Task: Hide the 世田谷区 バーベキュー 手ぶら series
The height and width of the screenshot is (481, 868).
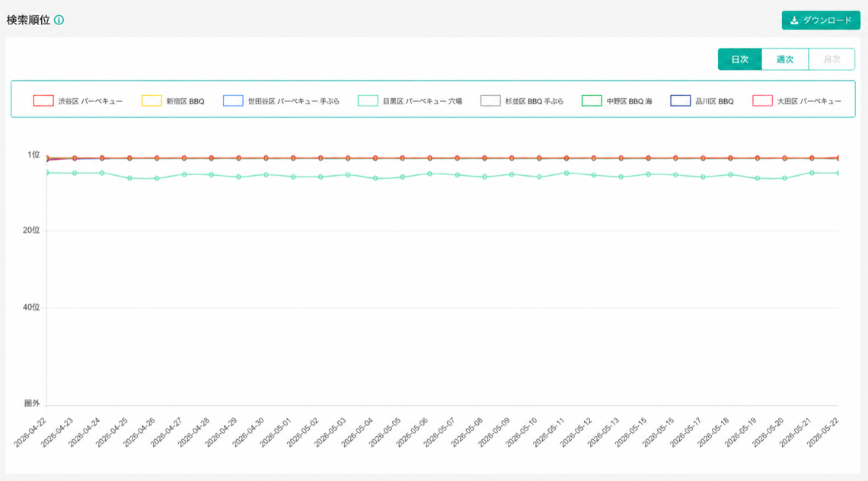Action: [281, 100]
